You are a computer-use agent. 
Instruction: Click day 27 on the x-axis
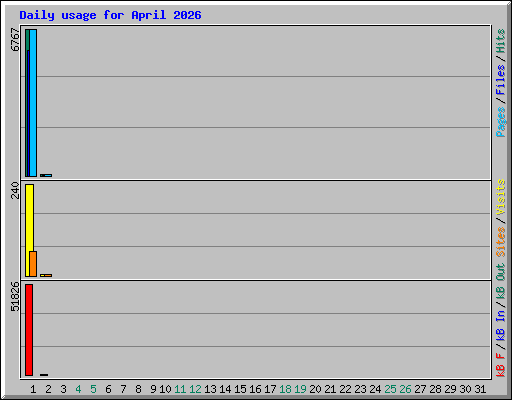420,389
